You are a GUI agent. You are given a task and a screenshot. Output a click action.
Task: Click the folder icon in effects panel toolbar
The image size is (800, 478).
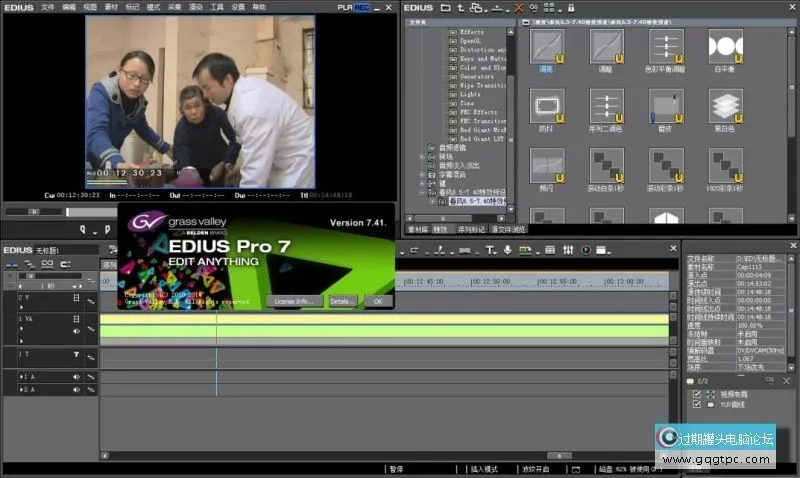446,8
